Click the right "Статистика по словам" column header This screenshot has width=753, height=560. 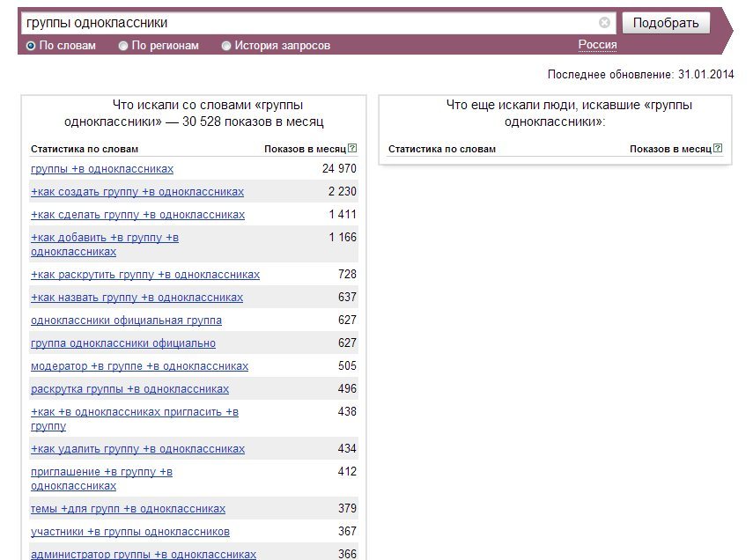(442, 149)
